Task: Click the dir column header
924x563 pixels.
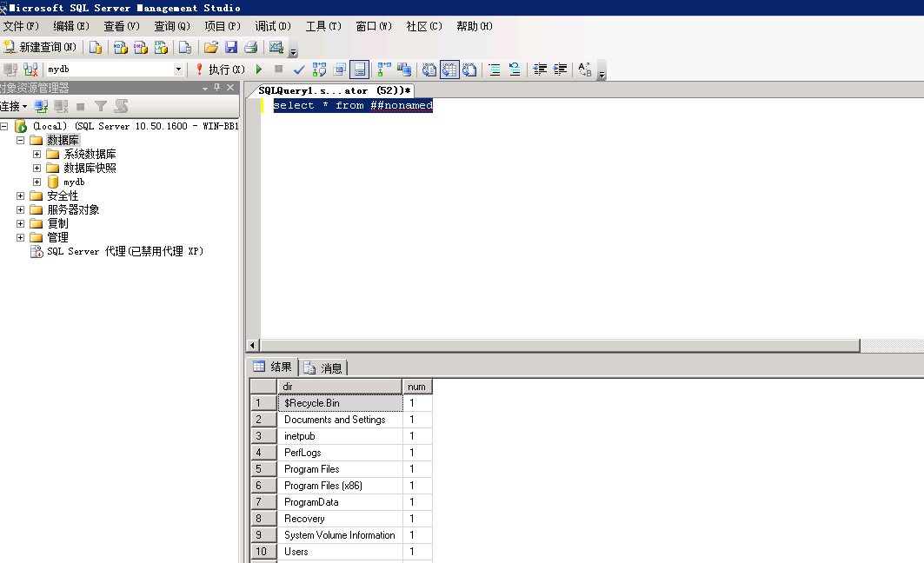Action: tap(339, 387)
